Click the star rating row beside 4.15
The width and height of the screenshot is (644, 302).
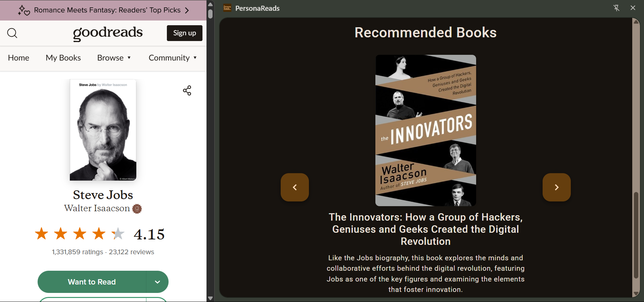(80, 234)
